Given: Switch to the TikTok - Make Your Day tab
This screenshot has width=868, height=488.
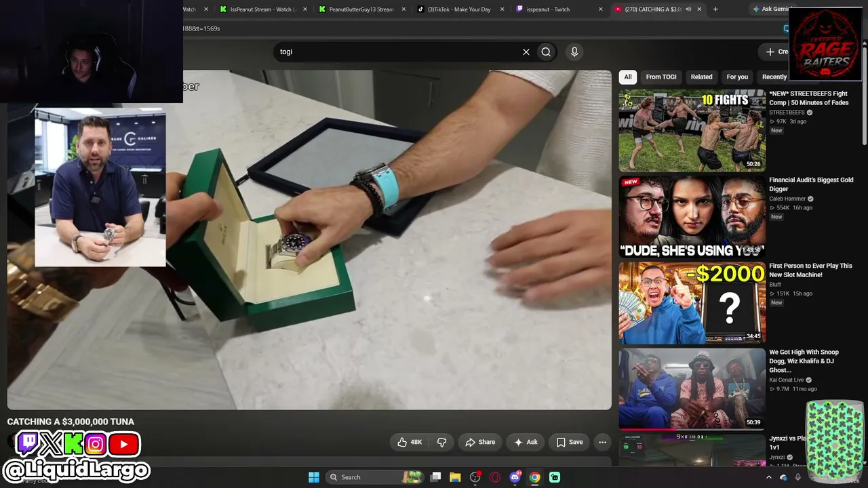Looking at the screenshot, I should point(460,9).
